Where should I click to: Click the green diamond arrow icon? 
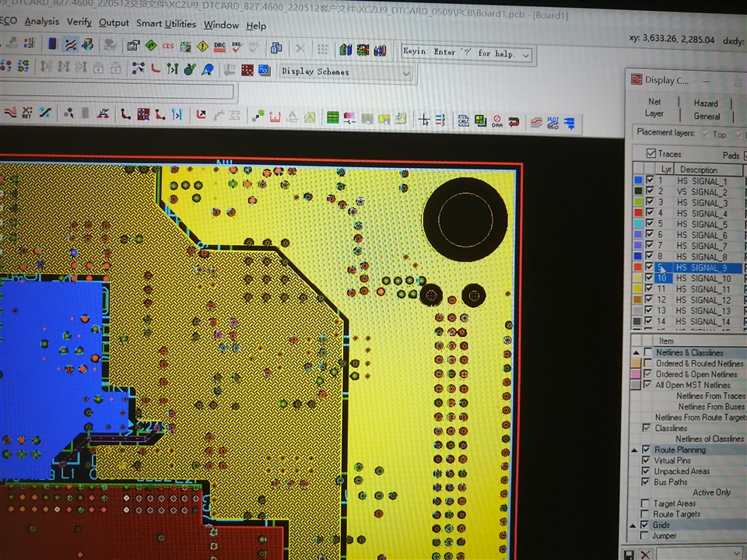[151, 46]
